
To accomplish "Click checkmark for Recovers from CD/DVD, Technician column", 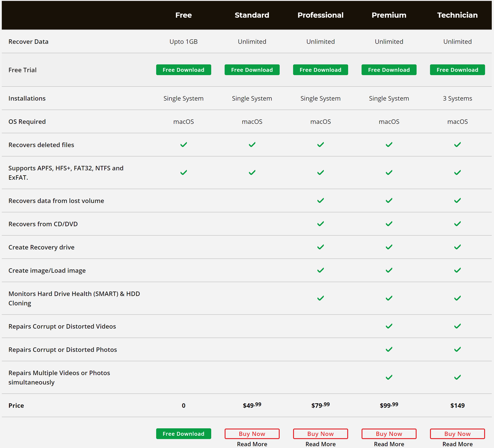I will pos(458,224).
